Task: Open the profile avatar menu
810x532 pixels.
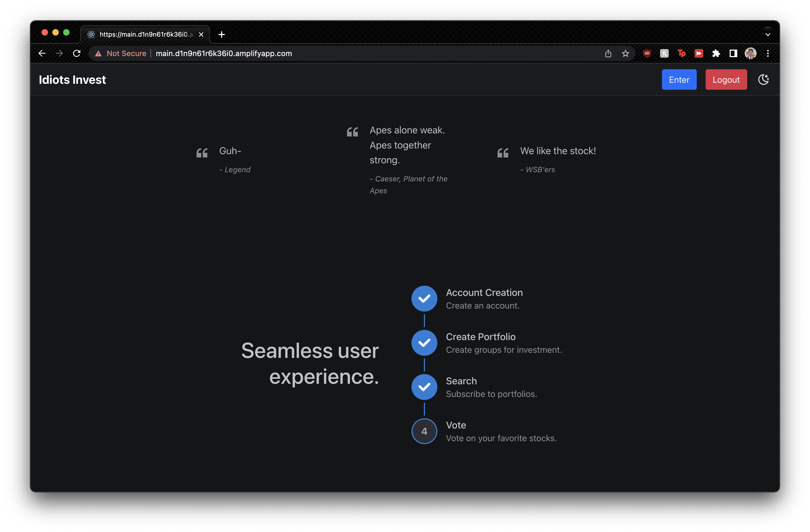Action: click(750, 53)
